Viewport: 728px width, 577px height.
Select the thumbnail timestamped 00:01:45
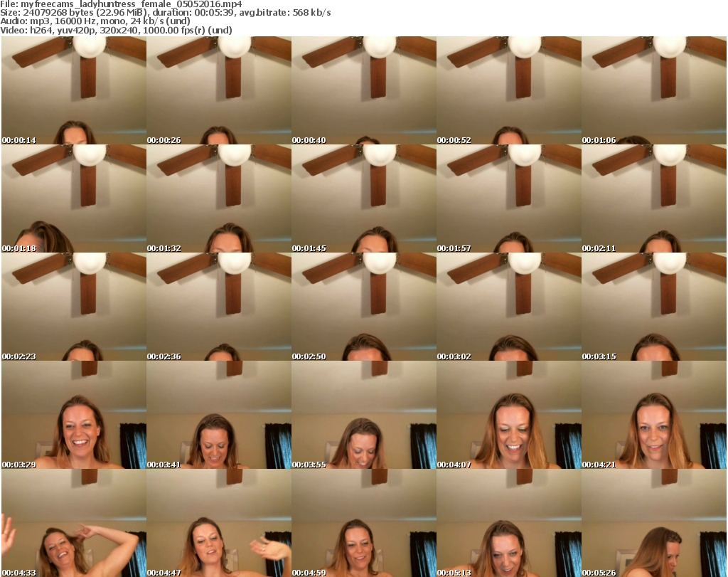(364, 198)
